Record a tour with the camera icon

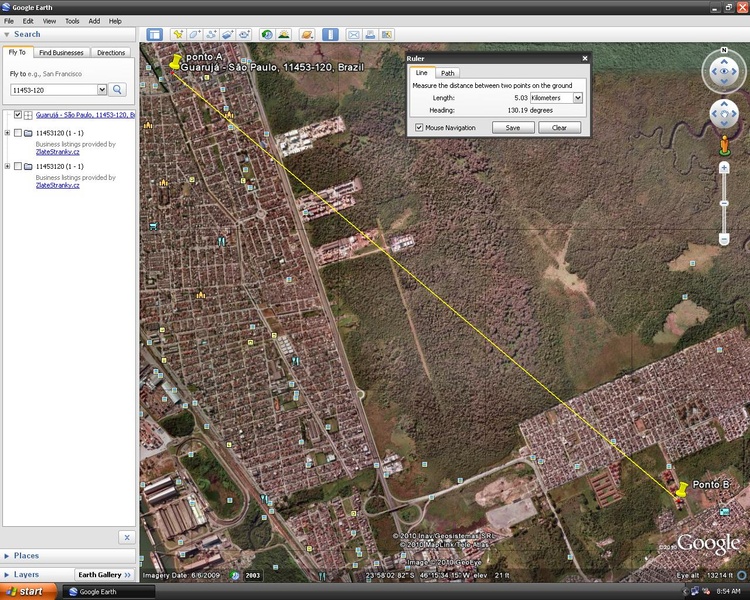(244, 34)
